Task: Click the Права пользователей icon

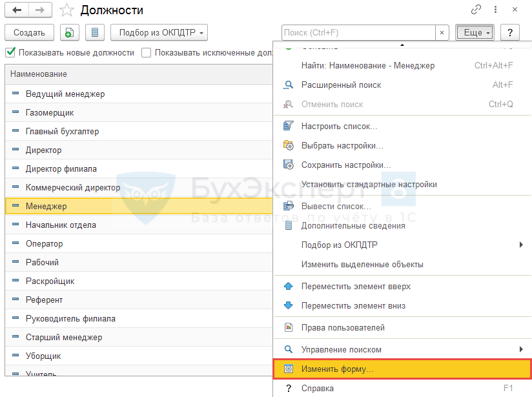Action: 288,327
